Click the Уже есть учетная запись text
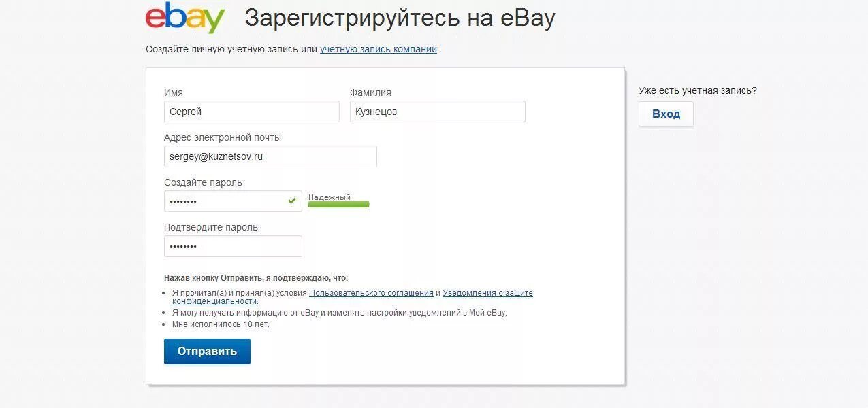 [x=698, y=90]
